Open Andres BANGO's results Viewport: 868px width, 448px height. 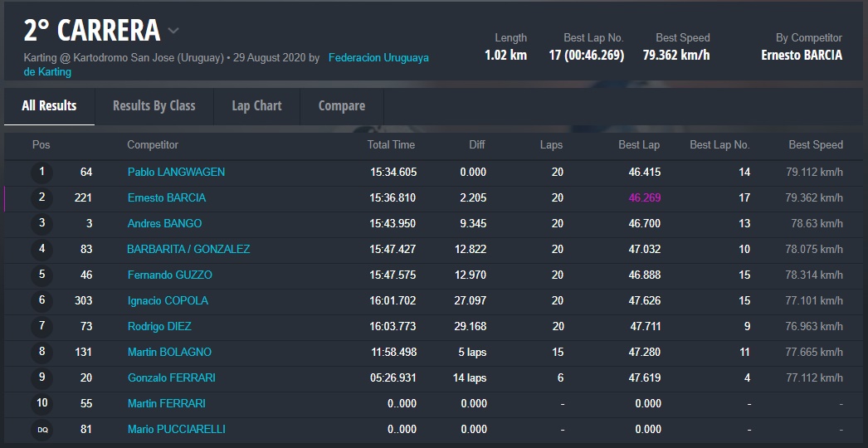(x=164, y=223)
